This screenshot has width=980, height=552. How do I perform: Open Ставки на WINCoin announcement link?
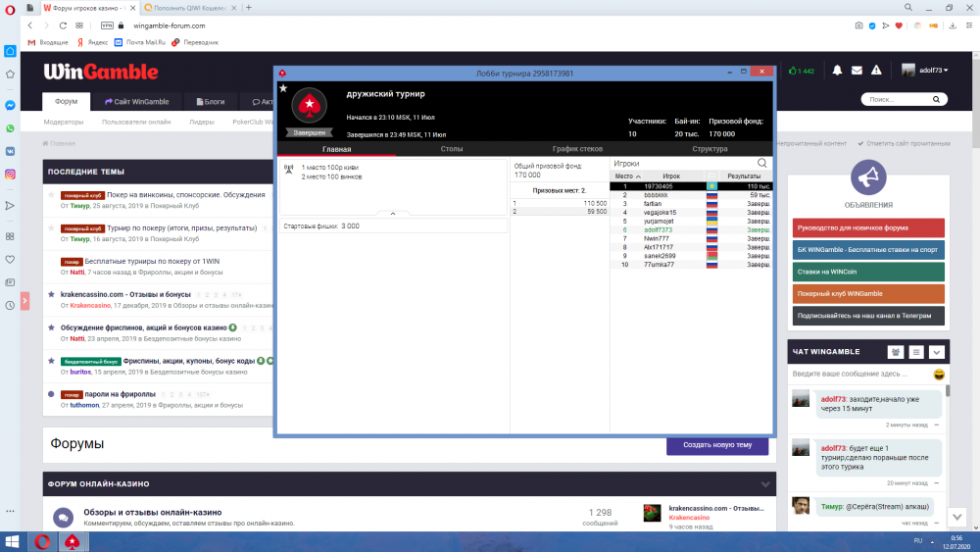[x=868, y=272]
